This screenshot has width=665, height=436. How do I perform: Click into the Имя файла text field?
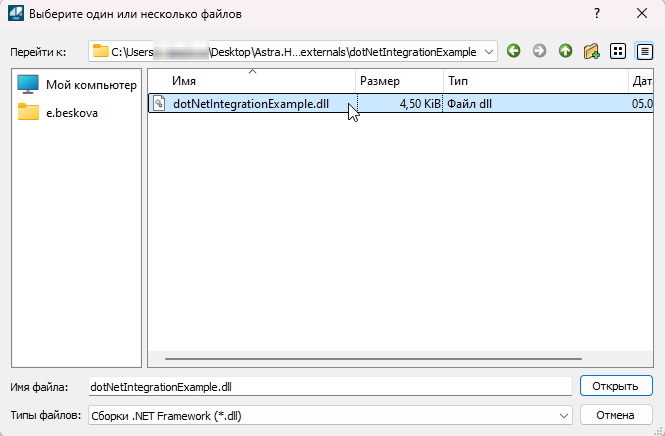[x=328, y=386]
